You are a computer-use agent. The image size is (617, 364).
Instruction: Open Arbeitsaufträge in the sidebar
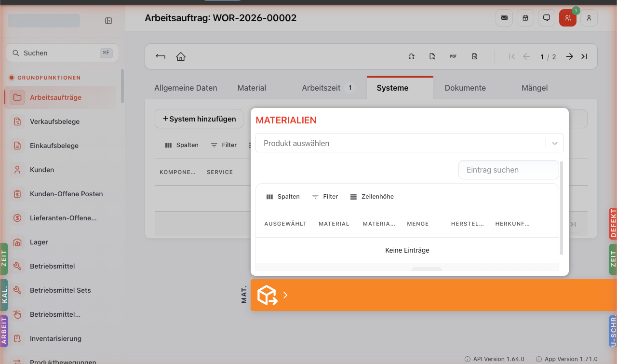tap(60, 97)
